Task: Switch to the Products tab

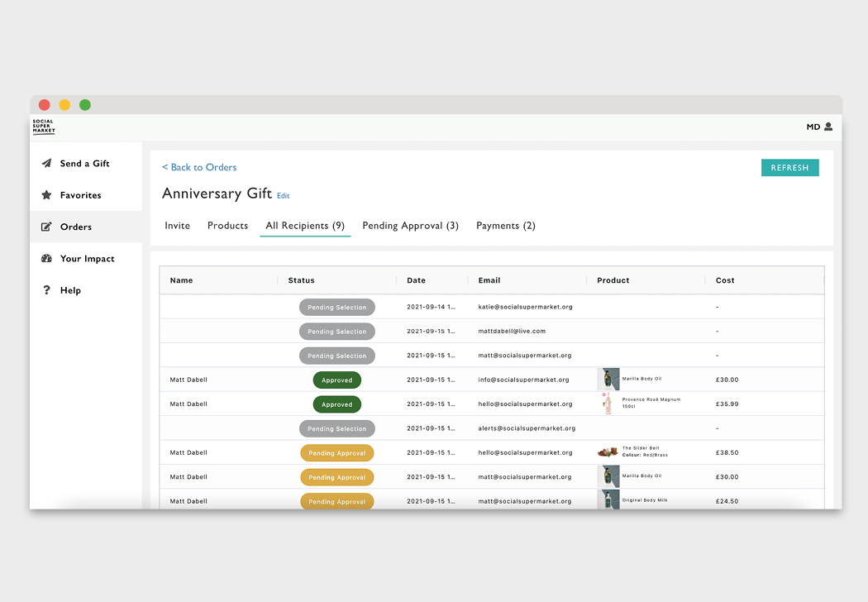Action: (x=227, y=226)
